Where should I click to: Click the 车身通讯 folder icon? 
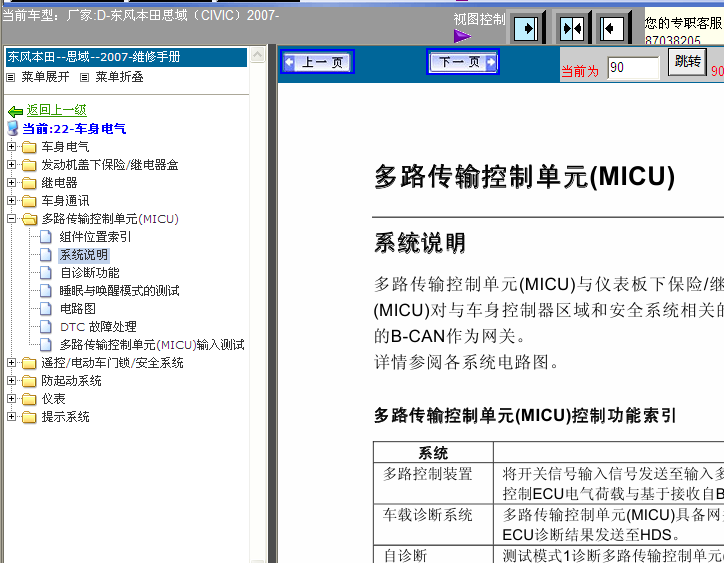[29, 201]
